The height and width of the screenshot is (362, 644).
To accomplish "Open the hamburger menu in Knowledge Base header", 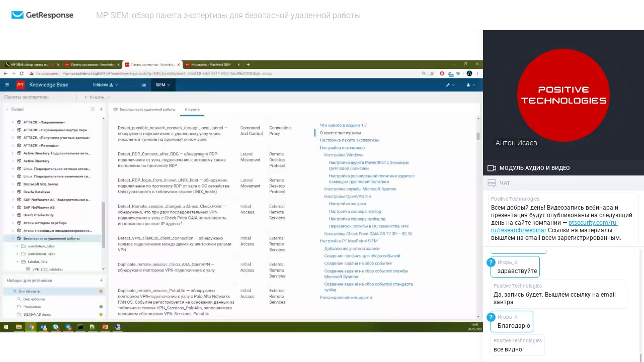I will pyautogui.click(x=7, y=85).
